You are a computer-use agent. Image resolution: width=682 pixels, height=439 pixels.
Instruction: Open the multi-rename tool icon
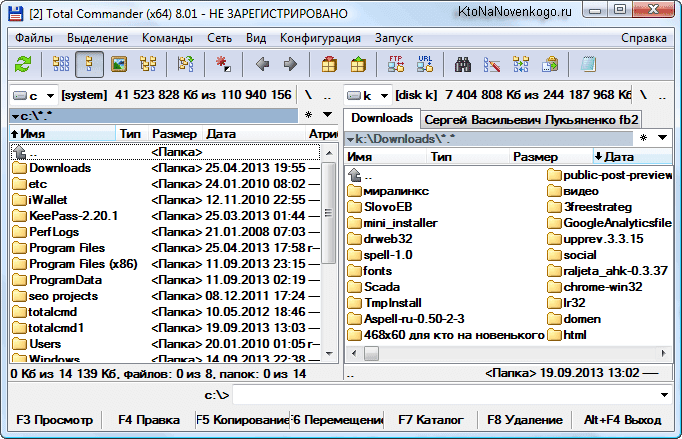(x=492, y=64)
